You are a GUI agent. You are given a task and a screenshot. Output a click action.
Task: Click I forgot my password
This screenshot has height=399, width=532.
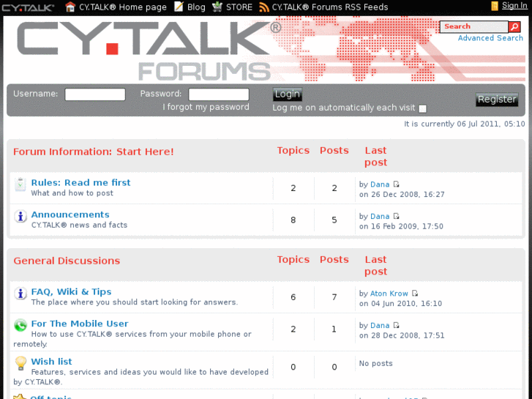206,107
